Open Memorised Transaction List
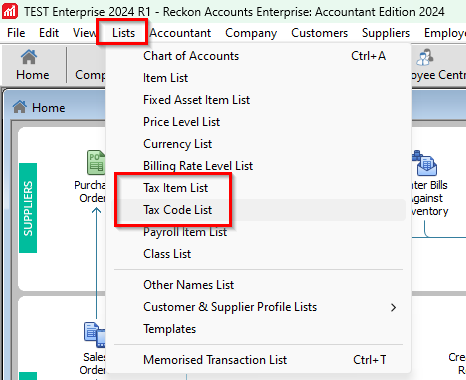466x380 pixels. point(259,360)
